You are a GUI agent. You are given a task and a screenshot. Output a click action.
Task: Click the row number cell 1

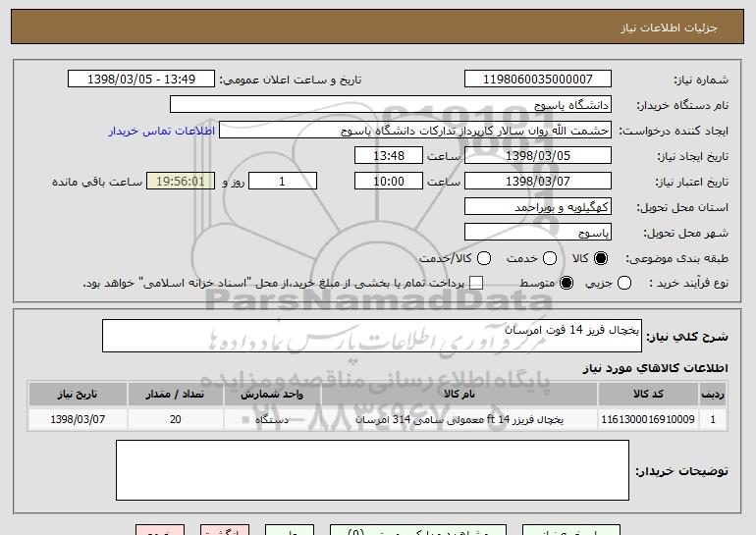pos(713,419)
